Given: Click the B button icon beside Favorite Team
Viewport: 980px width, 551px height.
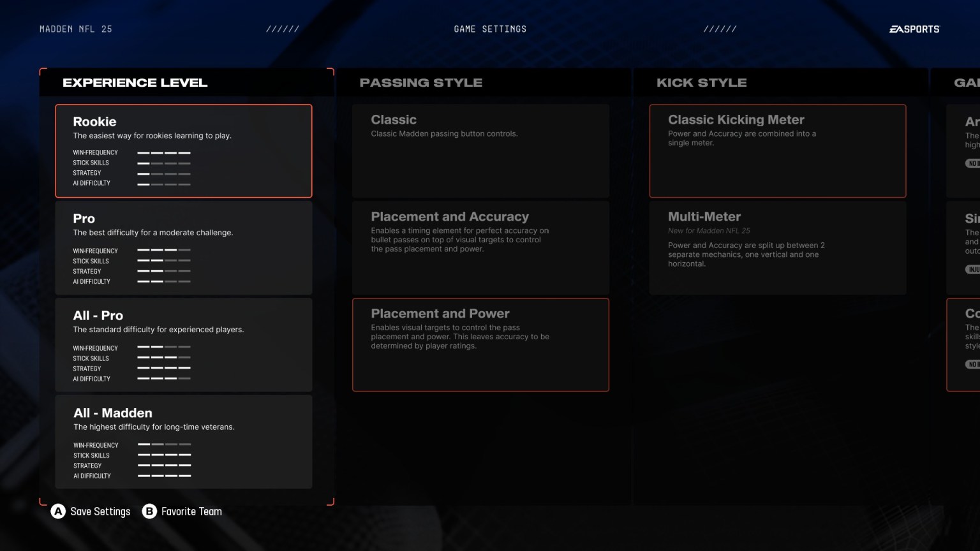Looking at the screenshot, I should (x=149, y=511).
